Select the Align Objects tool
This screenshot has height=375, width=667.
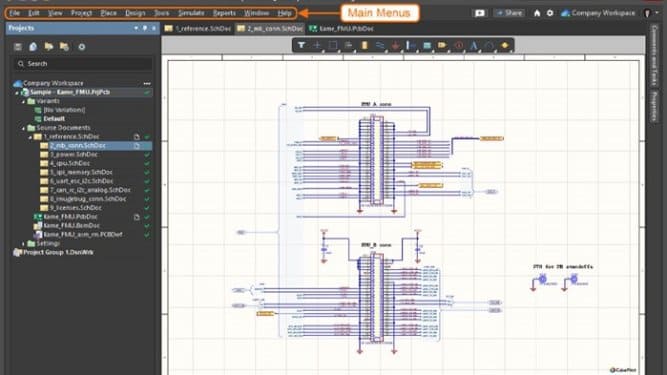[348, 45]
